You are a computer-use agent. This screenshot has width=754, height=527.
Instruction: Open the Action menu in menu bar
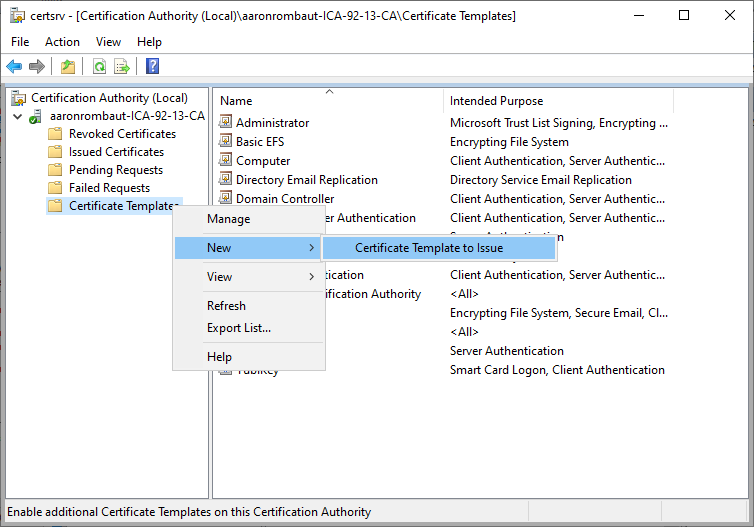click(x=62, y=42)
